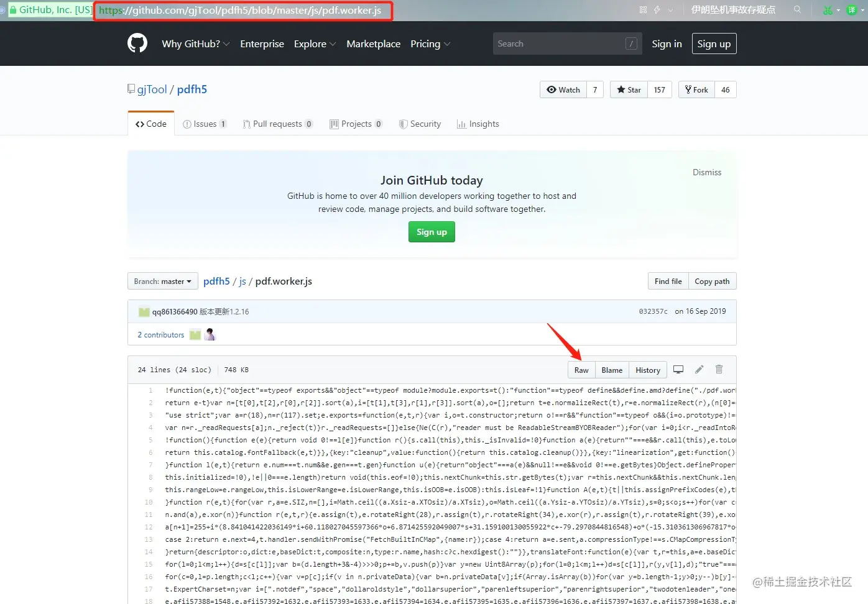Select line number 12 in code

click(149, 527)
